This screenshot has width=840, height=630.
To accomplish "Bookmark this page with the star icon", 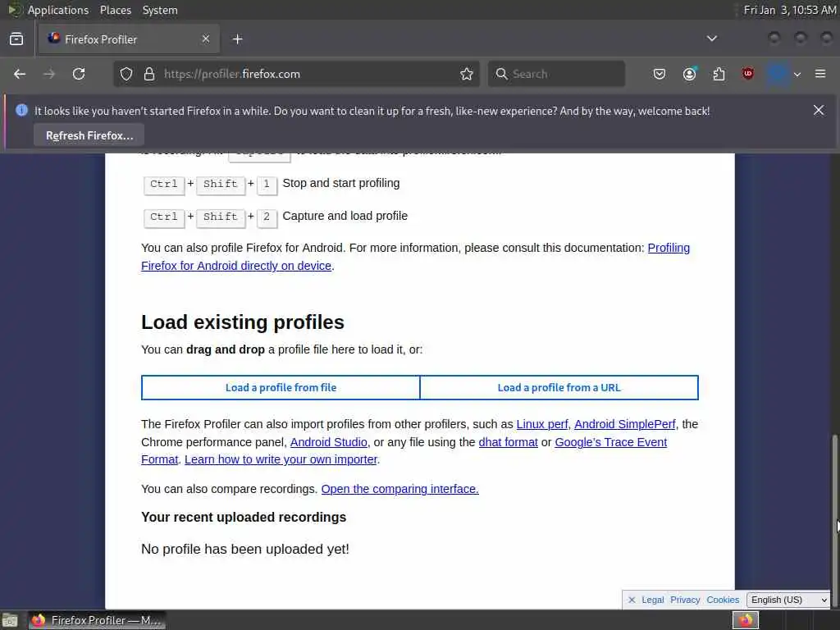I will (467, 74).
